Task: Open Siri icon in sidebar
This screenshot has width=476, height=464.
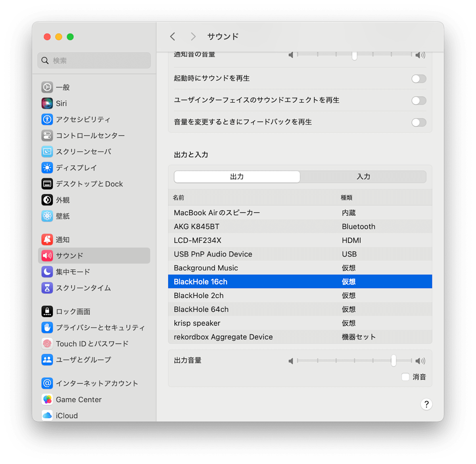Action: [47, 103]
